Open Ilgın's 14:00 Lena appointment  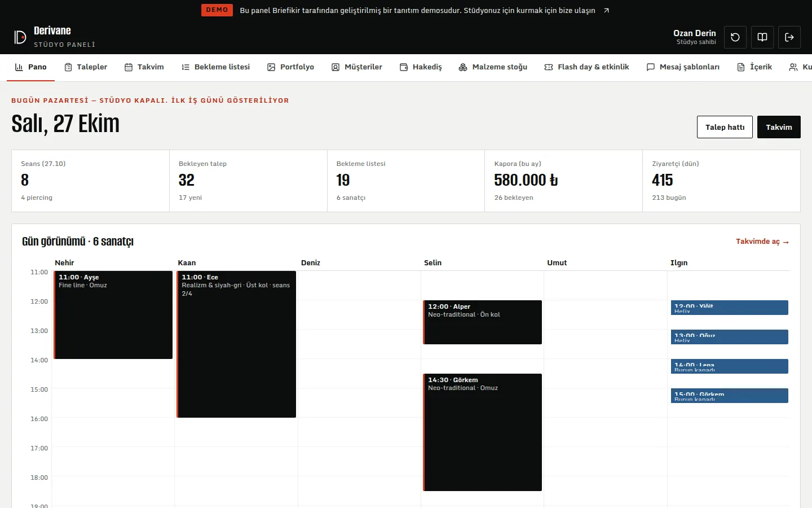click(x=730, y=366)
